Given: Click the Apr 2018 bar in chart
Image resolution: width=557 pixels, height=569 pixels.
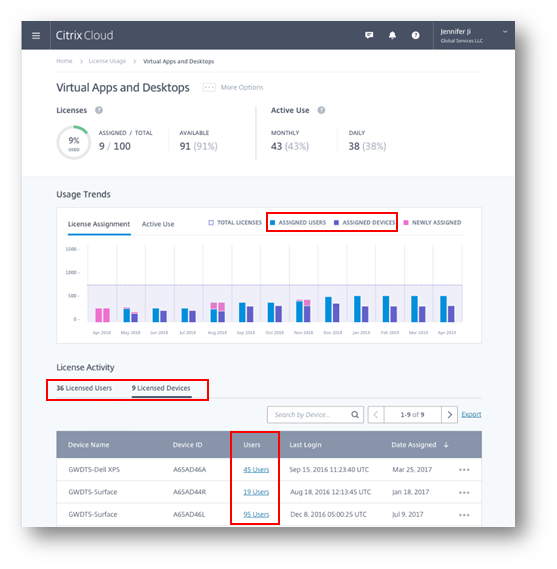Looking at the screenshot, I should click(102, 315).
